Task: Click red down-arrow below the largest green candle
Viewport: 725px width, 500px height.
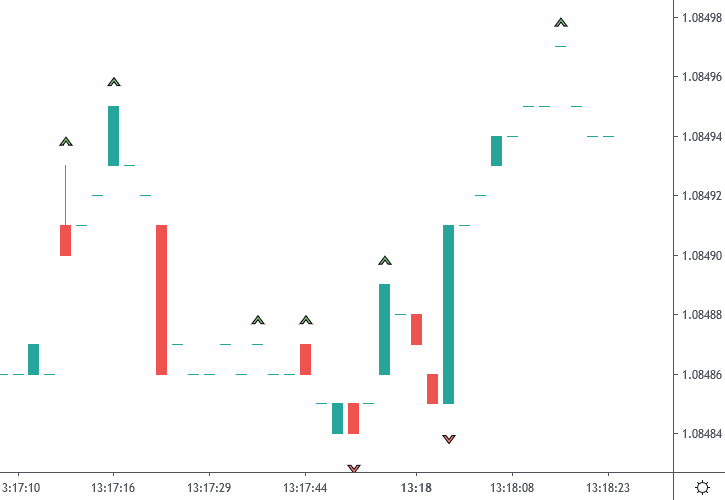Action: 449,438
